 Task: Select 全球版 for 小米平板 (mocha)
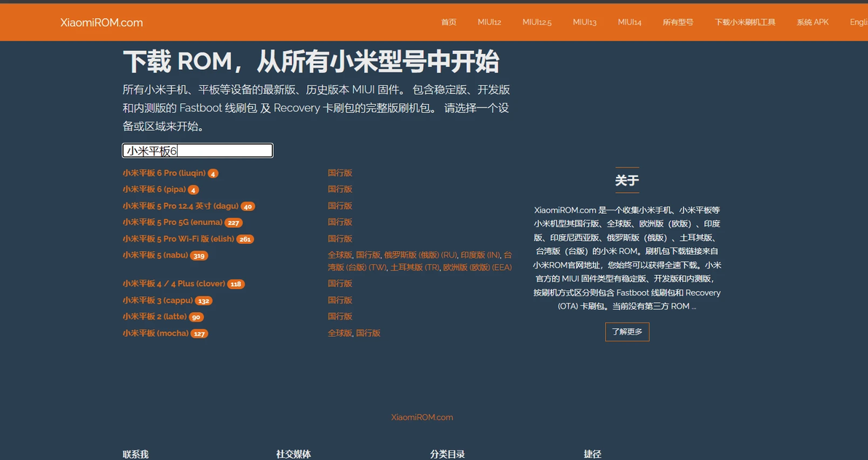tap(340, 333)
